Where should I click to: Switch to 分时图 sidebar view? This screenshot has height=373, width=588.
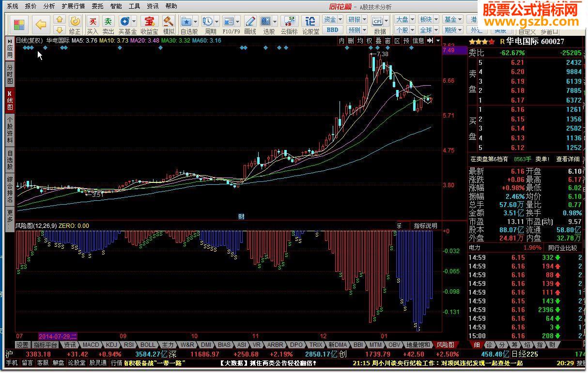[10, 75]
